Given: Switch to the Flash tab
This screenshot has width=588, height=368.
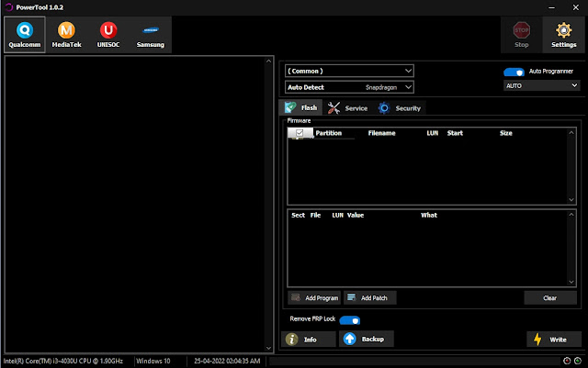Looking at the screenshot, I should pyautogui.click(x=300, y=108).
